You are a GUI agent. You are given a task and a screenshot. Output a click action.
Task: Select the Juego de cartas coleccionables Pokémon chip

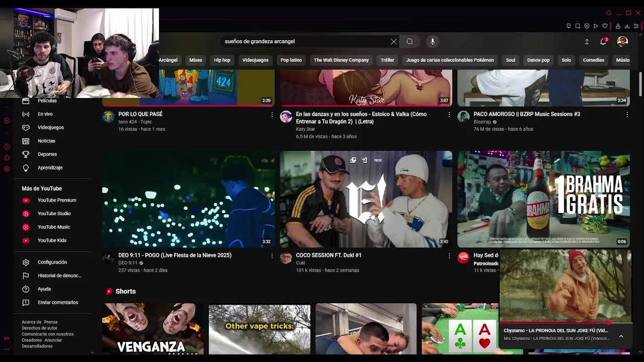tap(450, 60)
